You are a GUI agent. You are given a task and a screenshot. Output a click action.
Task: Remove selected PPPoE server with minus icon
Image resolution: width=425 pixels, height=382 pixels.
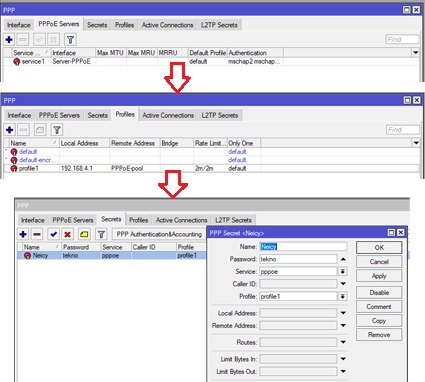pos(23,40)
